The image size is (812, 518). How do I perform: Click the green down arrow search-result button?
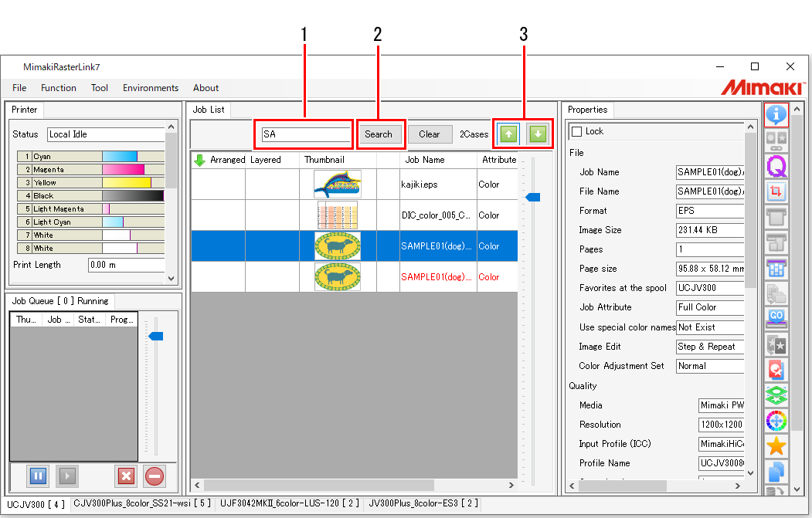(x=538, y=134)
